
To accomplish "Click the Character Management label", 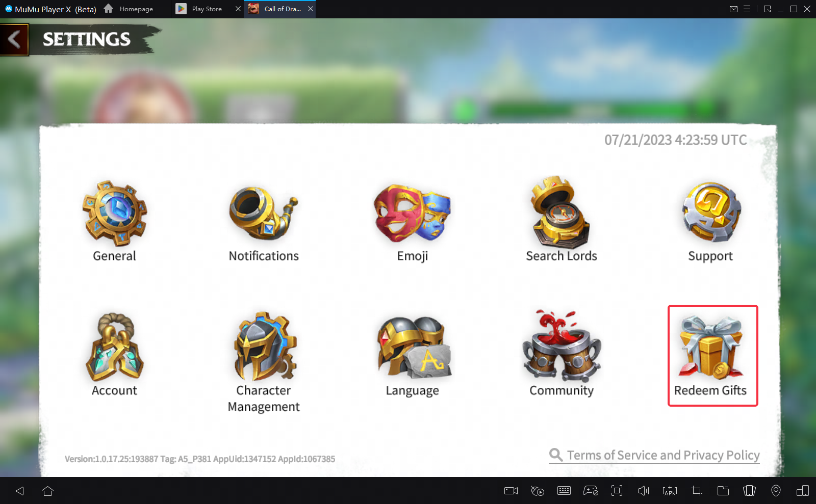I will pos(264,399).
